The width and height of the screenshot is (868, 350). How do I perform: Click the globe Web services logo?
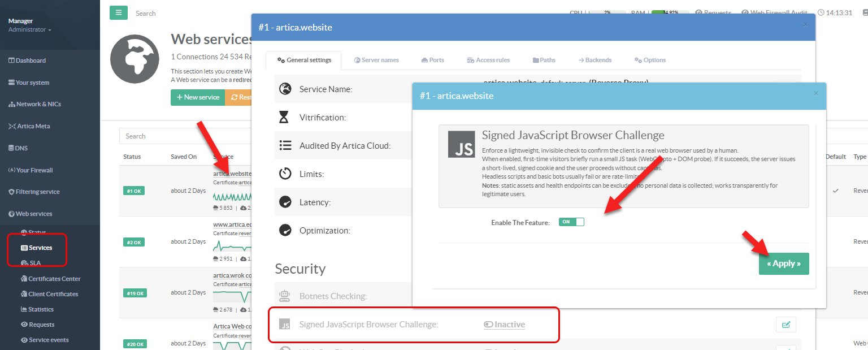pyautogui.click(x=134, y=59)
